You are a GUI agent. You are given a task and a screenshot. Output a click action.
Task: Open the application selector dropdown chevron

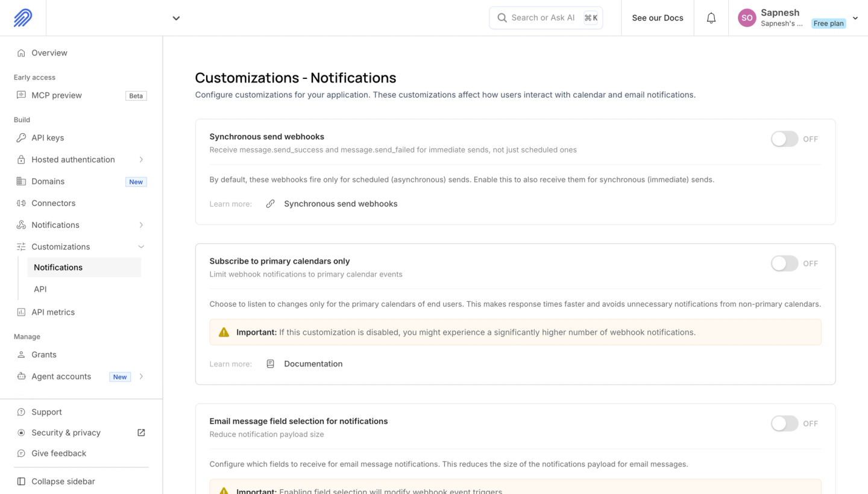(x=176, y=18)
